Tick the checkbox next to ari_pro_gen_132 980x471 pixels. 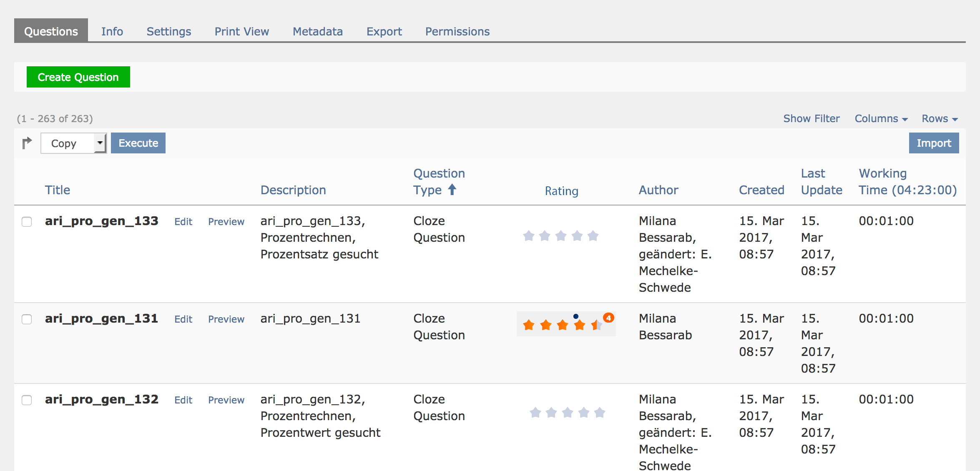point(27,400)
